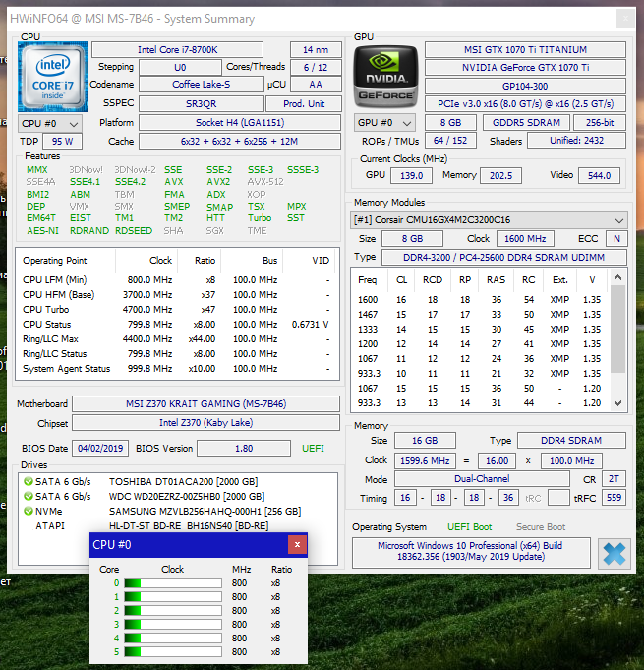Click the WDC drive green check icon

pyautogui.click(x=29, y=496)
